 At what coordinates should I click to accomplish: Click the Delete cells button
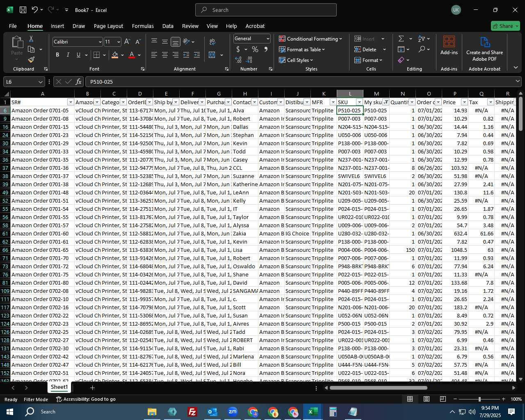point(365,49)
